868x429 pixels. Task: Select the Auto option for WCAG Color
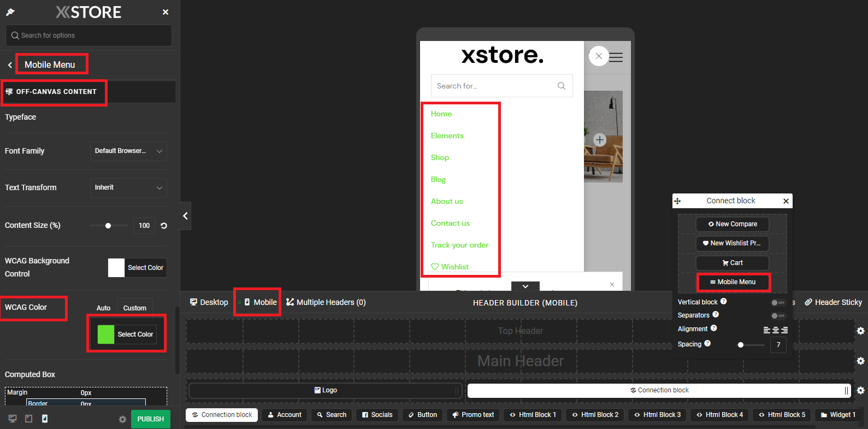tap(104, 308)
